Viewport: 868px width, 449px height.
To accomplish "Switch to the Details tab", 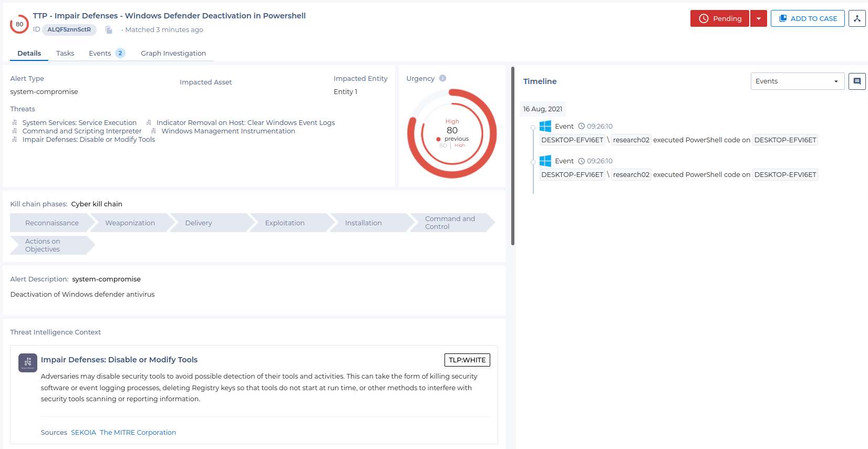I will [x=29, y=53].
